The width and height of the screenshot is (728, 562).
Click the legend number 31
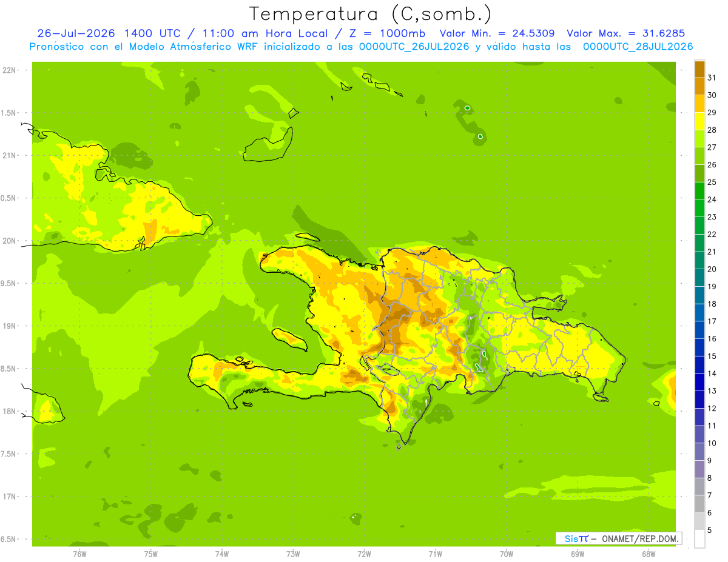[712, 78]
